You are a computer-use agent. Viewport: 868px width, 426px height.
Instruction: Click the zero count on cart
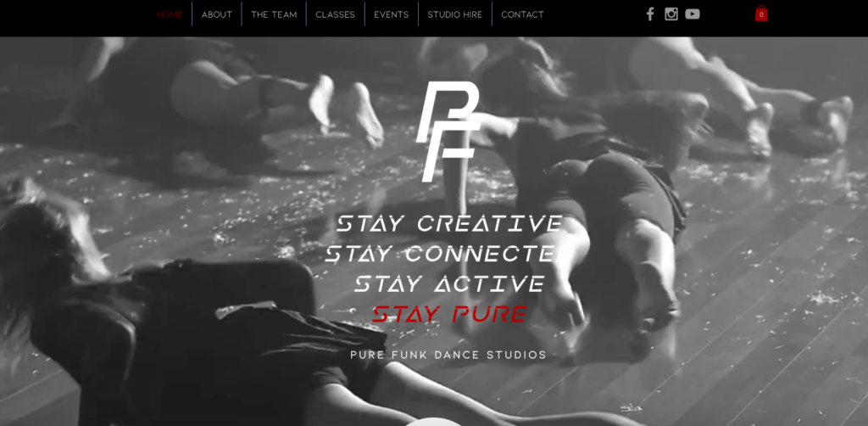click(x=762, y=15)
